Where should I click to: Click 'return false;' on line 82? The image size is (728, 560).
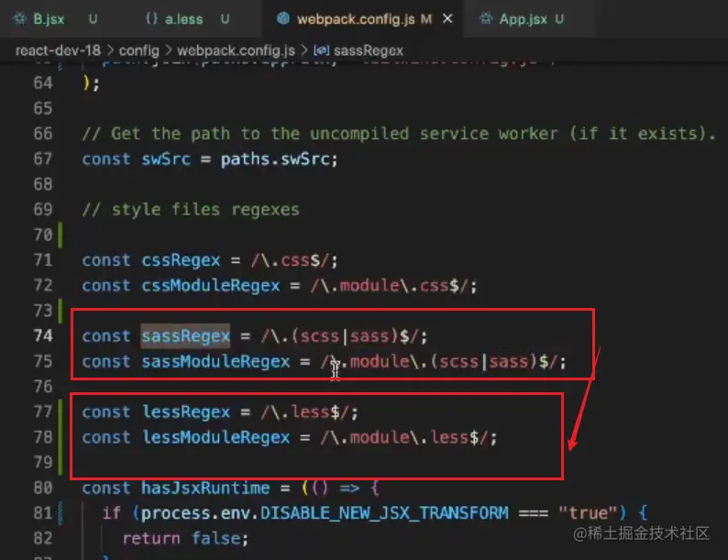click(186, 538)
